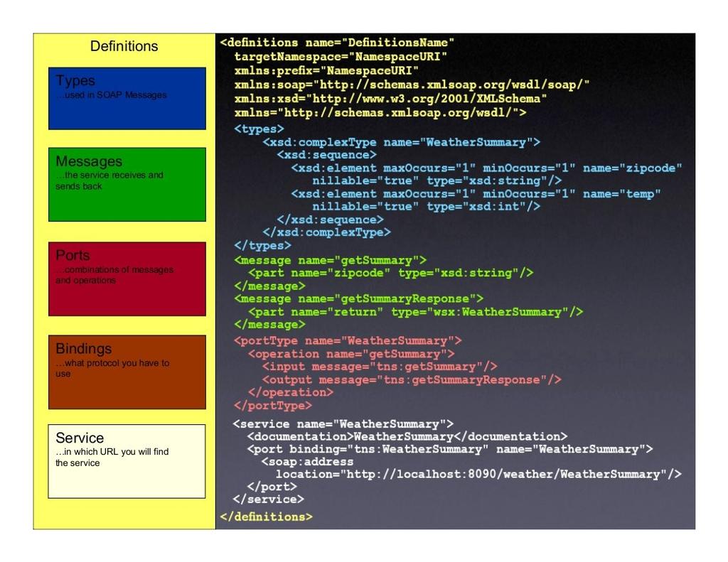Click the closing </types> tag
The height and width of the screenshot is (562, 728).
click(263, 246)
